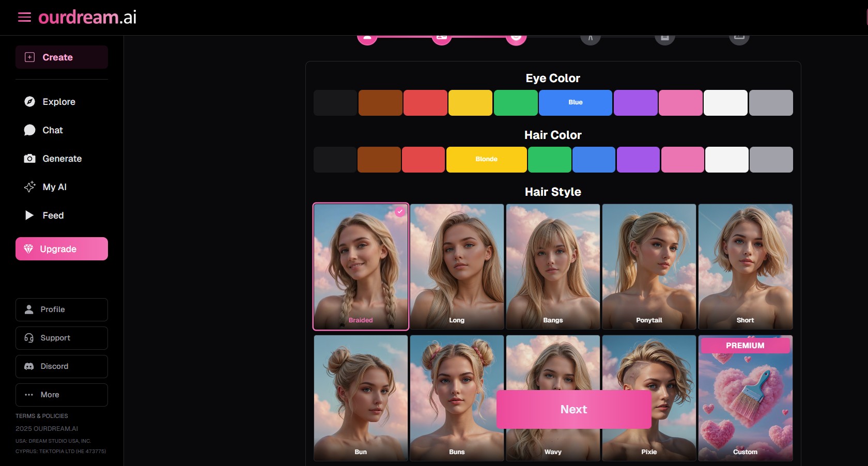Click the Upgrade button

click(x=61, y=249)
